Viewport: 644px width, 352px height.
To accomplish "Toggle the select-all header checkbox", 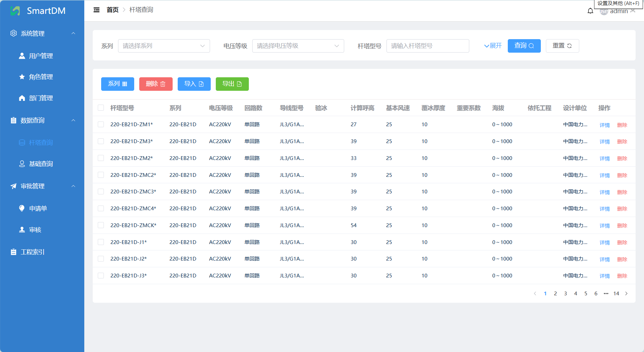I will (x=101, y=108).
